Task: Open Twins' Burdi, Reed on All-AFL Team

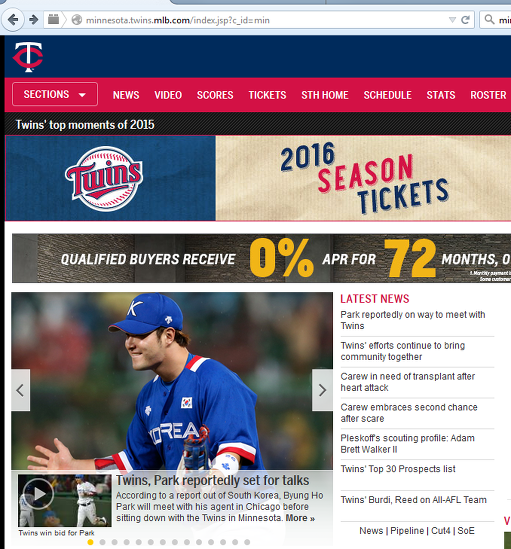Action: [x=414, y=500]
